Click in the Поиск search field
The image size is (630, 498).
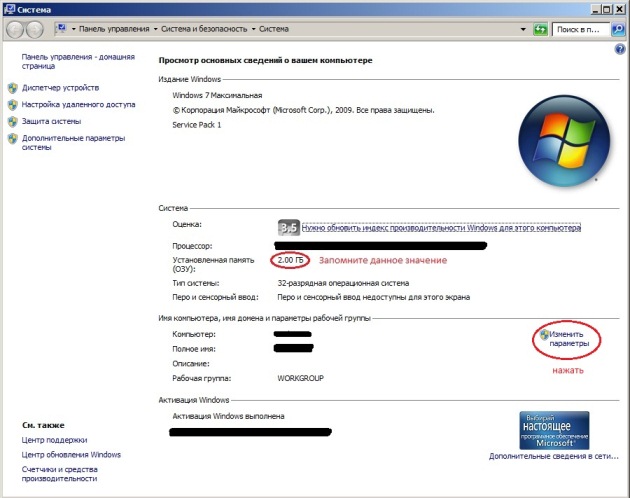click(581, 29)
